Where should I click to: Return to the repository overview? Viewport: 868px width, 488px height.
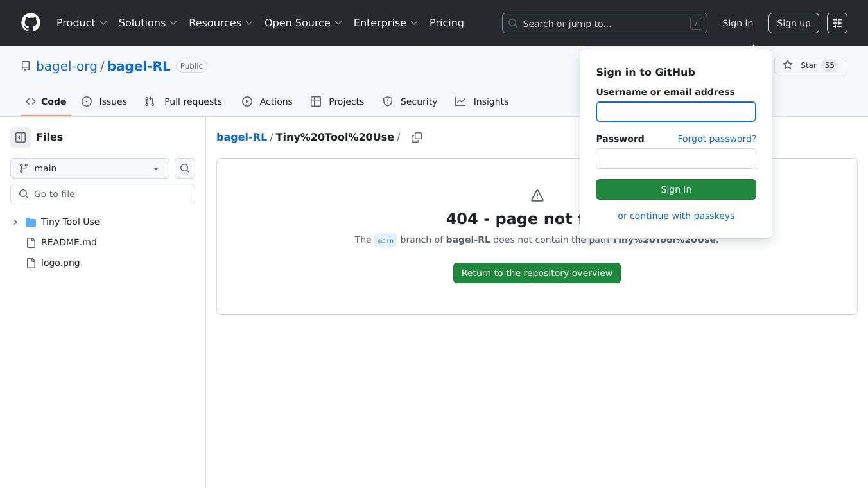(537, 273)
